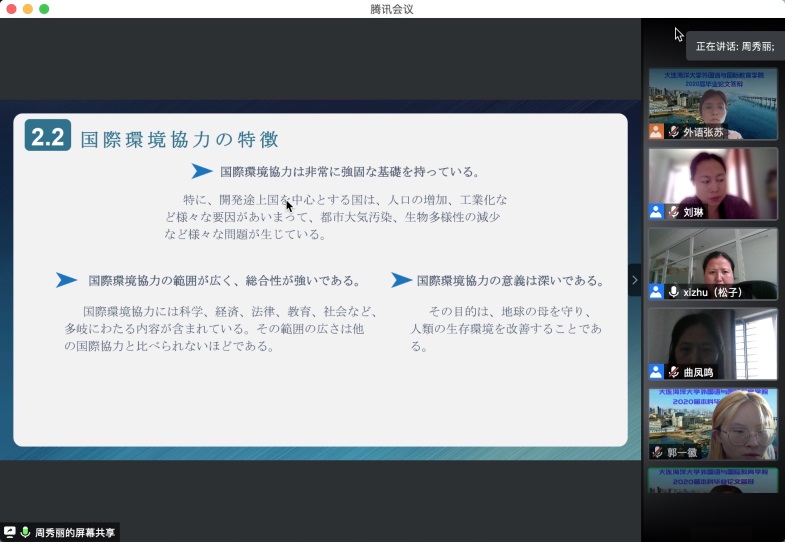Select 刘琳's video thumbnail

pyautogui.click(x=712, y=180)
